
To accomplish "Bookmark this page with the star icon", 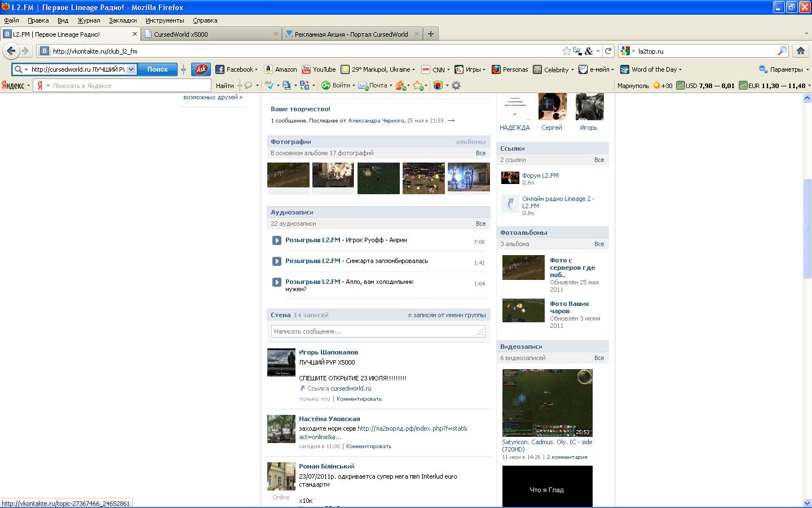I will point(566,51).
